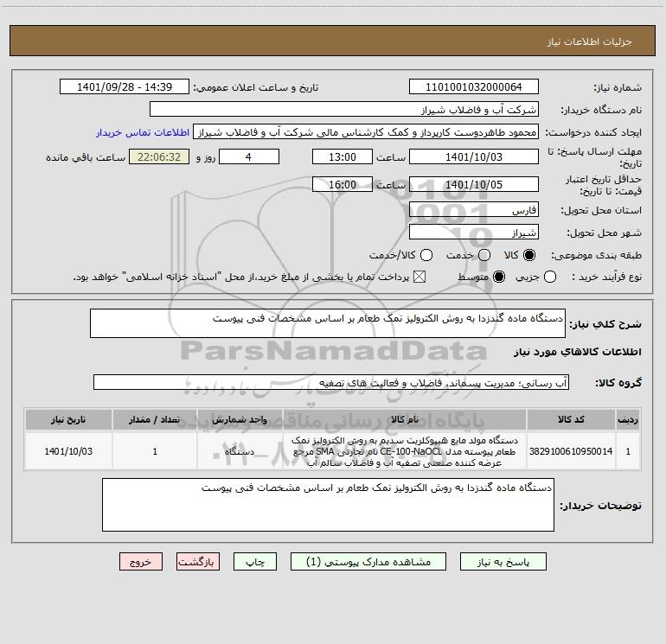The width and height of the screenshot is (666, 644).
Task: Click the کد کالا column header
Action: click(571, 419)
